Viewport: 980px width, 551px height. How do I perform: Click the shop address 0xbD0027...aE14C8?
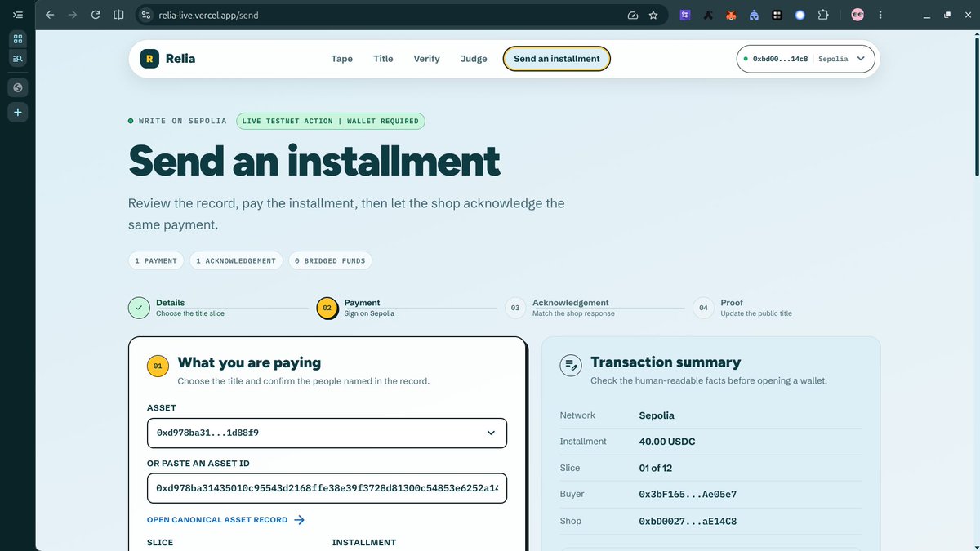click(x=688, y=521)
